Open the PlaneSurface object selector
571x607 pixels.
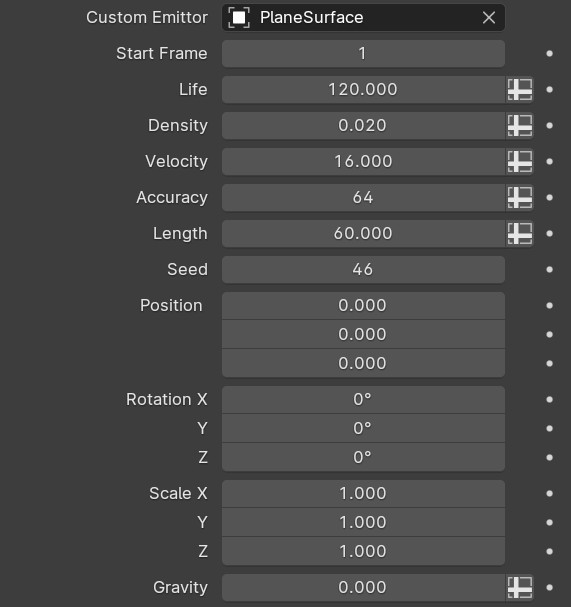coord(363,17)
